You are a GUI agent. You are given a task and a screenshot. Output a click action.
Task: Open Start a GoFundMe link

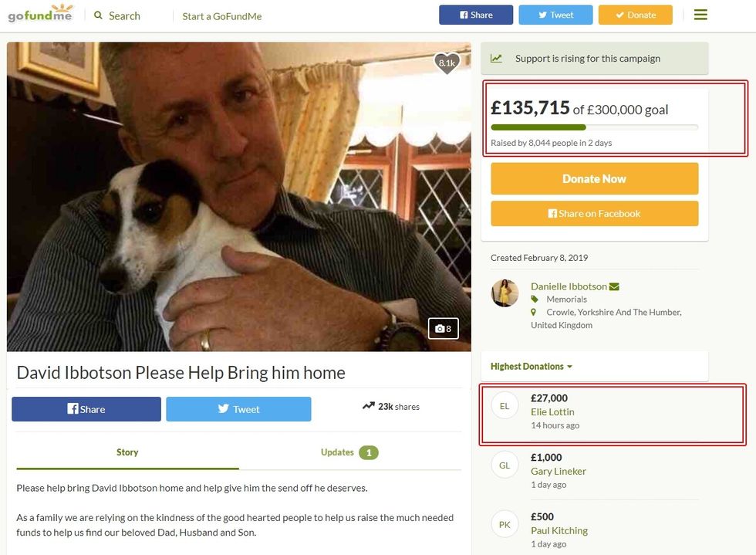(x=221, y=16)
